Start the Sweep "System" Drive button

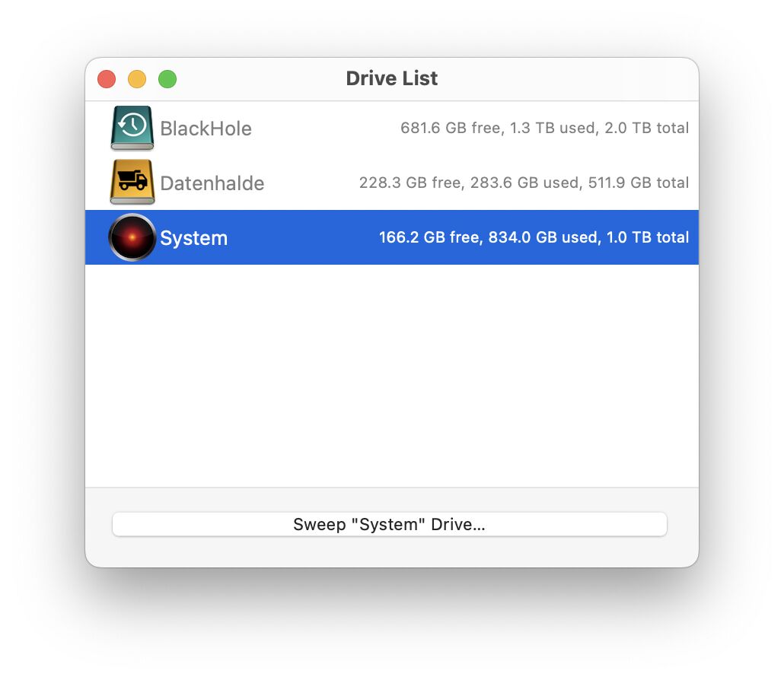tap(390, 524)
